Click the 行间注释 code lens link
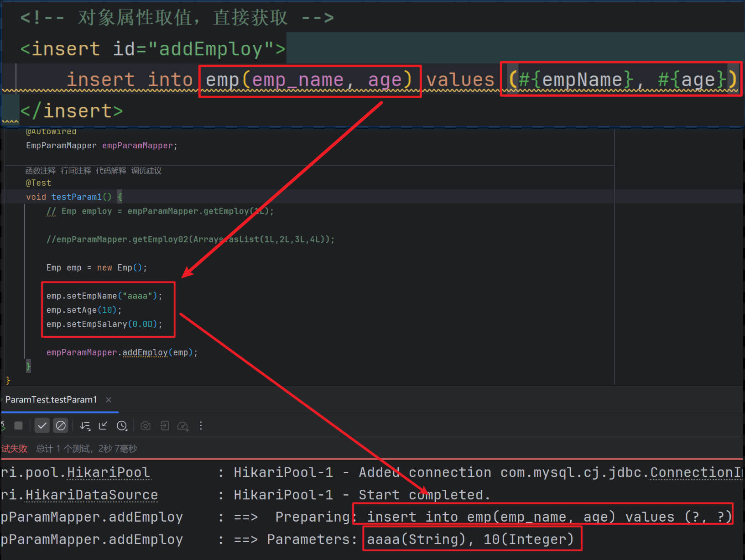 pyautogui.click(x=76, y=171)
